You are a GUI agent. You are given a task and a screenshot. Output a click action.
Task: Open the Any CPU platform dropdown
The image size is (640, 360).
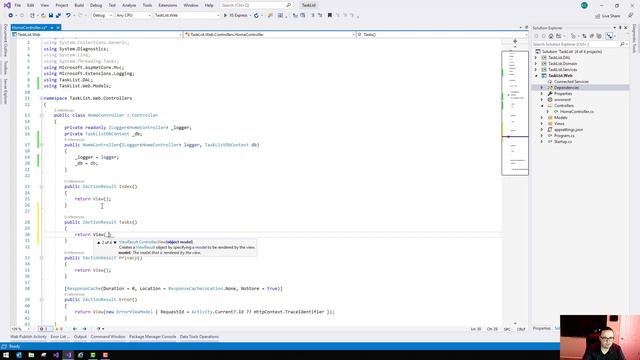point(133,16)
